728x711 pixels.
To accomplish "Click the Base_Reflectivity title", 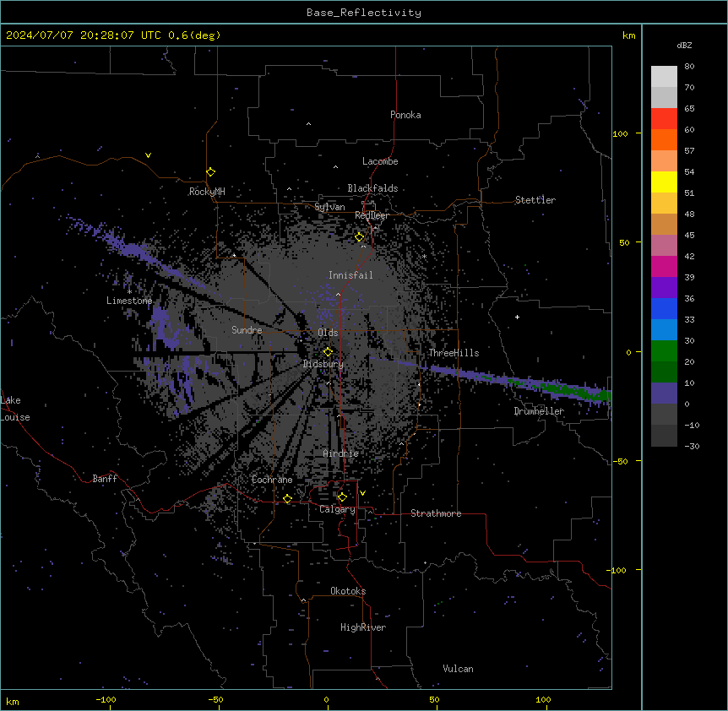I will tap(364, 13).
